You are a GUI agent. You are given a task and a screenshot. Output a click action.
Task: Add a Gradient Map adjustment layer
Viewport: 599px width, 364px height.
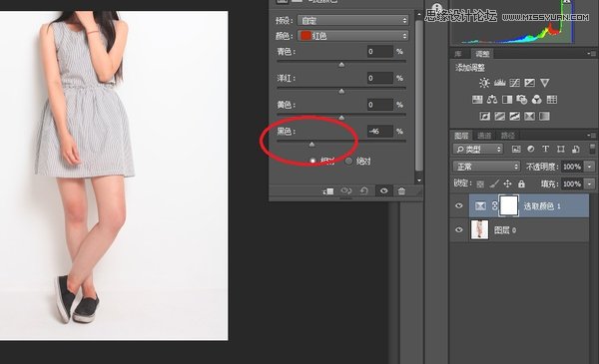(544, 116)
